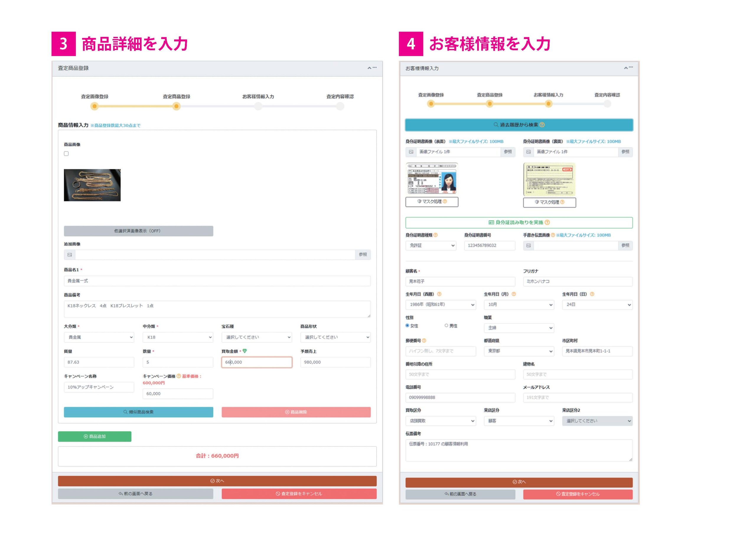Select the 女性 radio button
756x535 pixels.
407,326
